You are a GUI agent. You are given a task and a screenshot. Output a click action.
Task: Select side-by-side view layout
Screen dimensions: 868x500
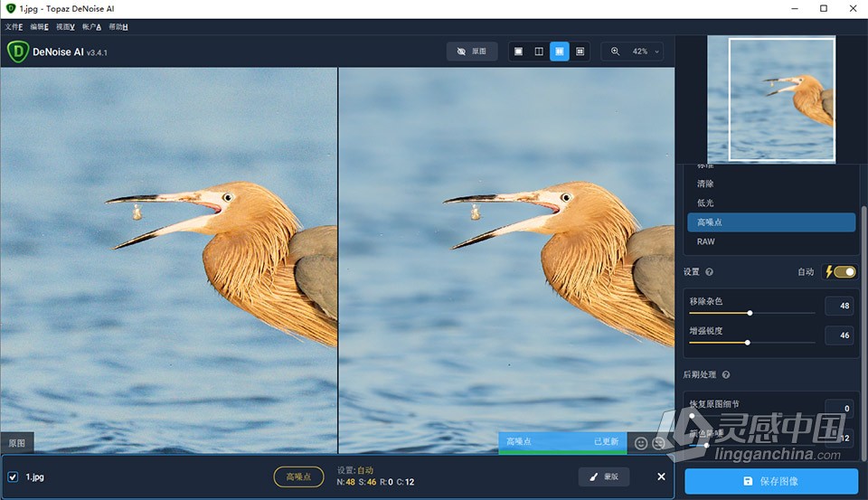click(560, 52)
